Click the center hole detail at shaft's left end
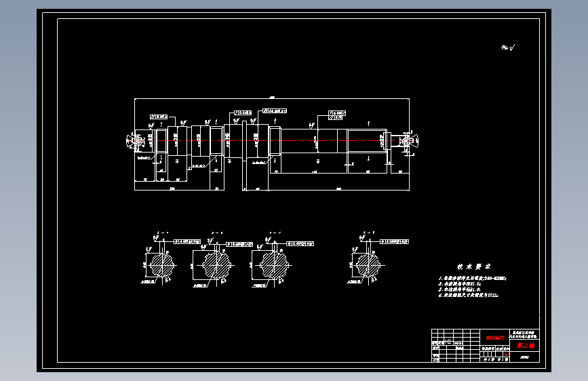Viewport: 588px width, 381px height. click(x=135, y=140)
